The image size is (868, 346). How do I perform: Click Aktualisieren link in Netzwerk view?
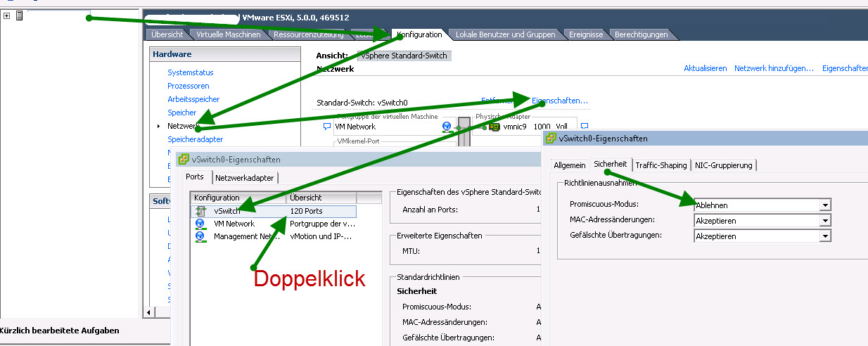706,68
